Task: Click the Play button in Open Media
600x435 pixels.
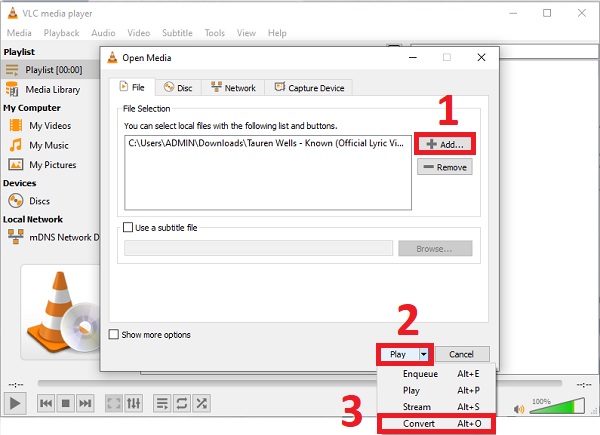Action: pyautogui.click(x=398, y=354)
